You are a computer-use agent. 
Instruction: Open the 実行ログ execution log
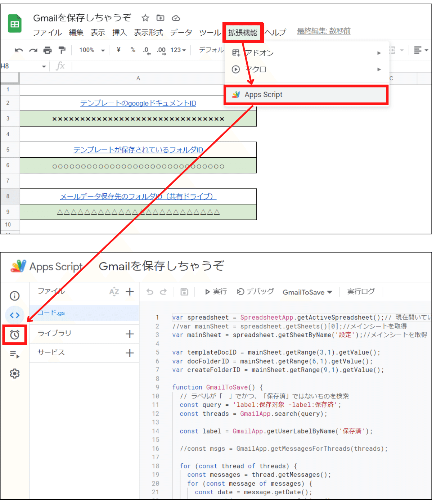click(x=361, y=292)
